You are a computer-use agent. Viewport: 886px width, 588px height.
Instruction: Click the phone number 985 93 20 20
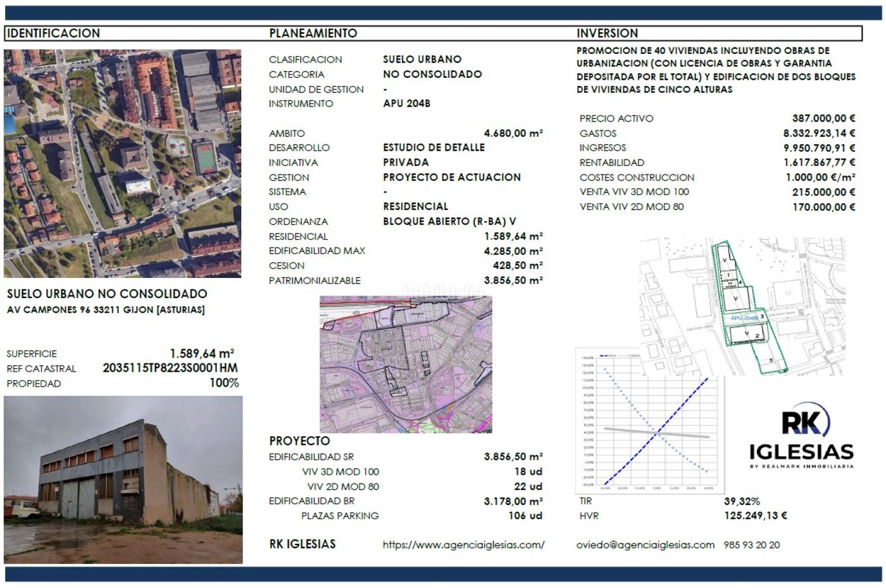coord(751,545)
